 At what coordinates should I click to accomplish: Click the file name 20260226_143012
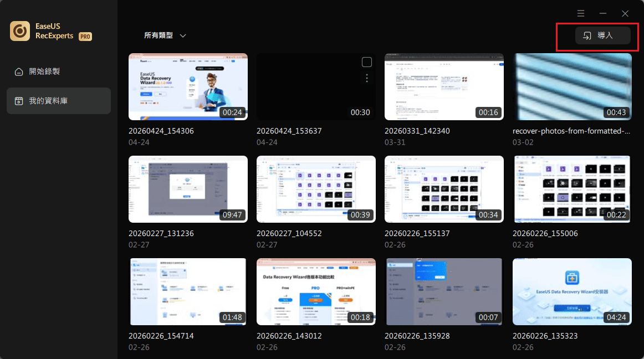[289, 336]
